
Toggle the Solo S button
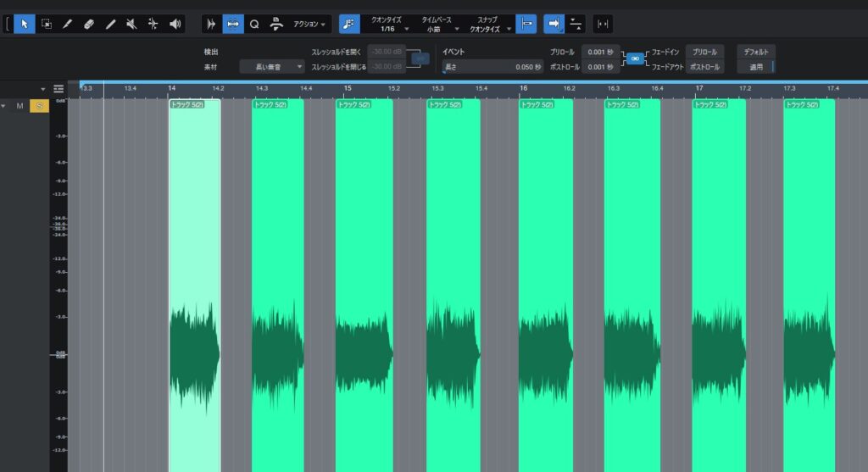(39, 106)
